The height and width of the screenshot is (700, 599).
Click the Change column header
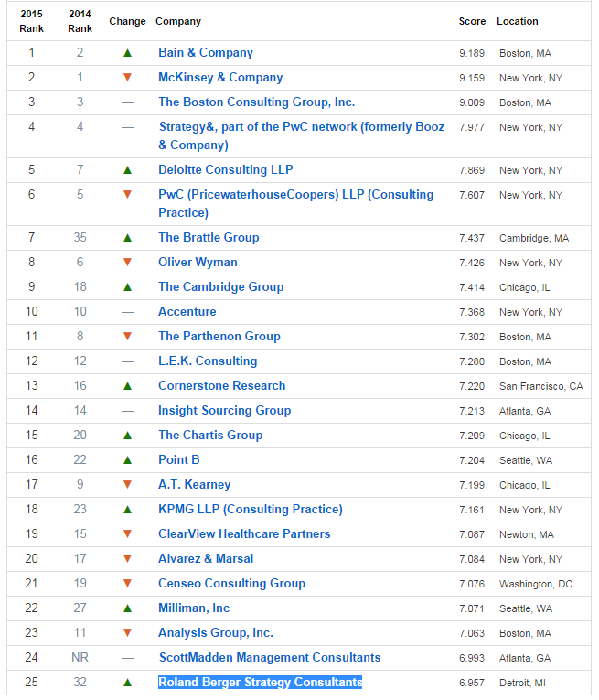[127, 21]
